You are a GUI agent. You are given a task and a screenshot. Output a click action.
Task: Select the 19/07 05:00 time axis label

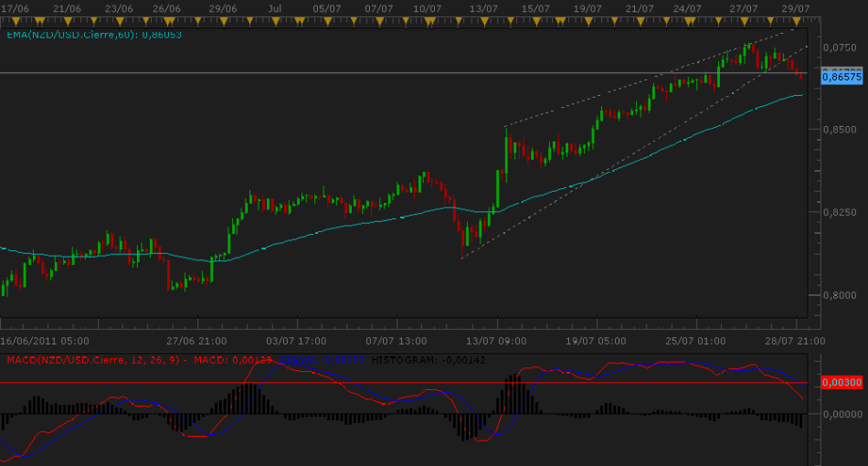click(x=598, y=339)
